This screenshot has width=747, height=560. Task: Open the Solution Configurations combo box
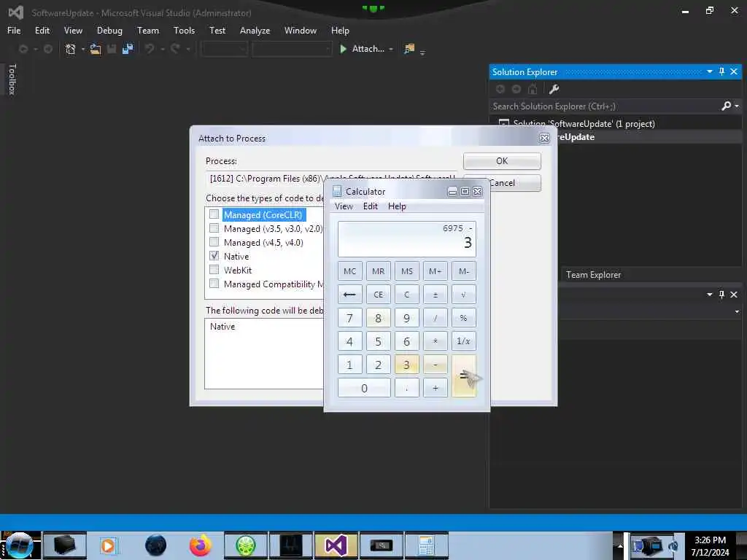point(225,49)
